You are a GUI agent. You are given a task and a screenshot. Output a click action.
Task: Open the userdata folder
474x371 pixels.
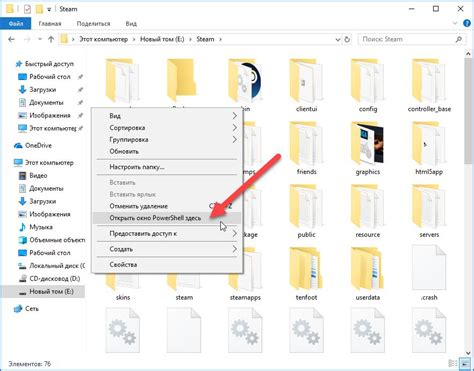(368, 274)
